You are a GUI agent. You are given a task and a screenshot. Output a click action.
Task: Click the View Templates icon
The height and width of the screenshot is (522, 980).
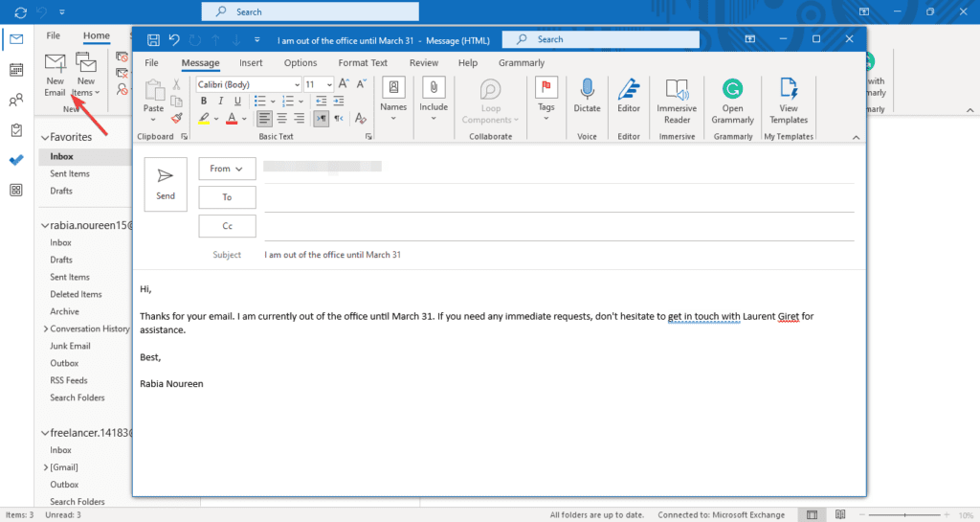pyautogui.click(x=789, y=101)
